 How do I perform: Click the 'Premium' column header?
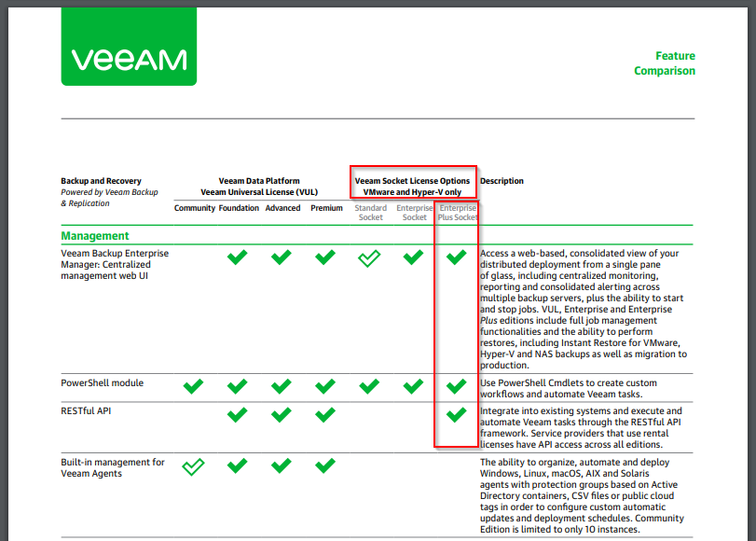(x=326, y=208)
